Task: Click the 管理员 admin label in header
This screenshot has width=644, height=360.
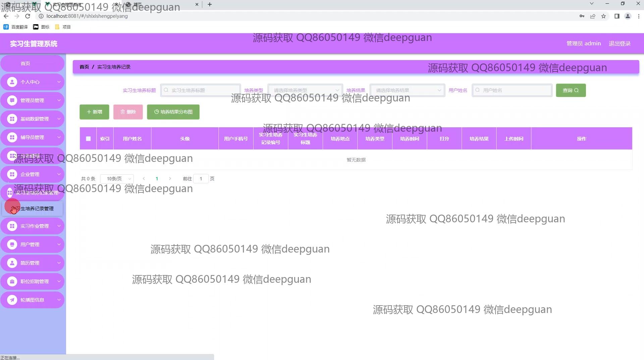Action: (584, 44)
